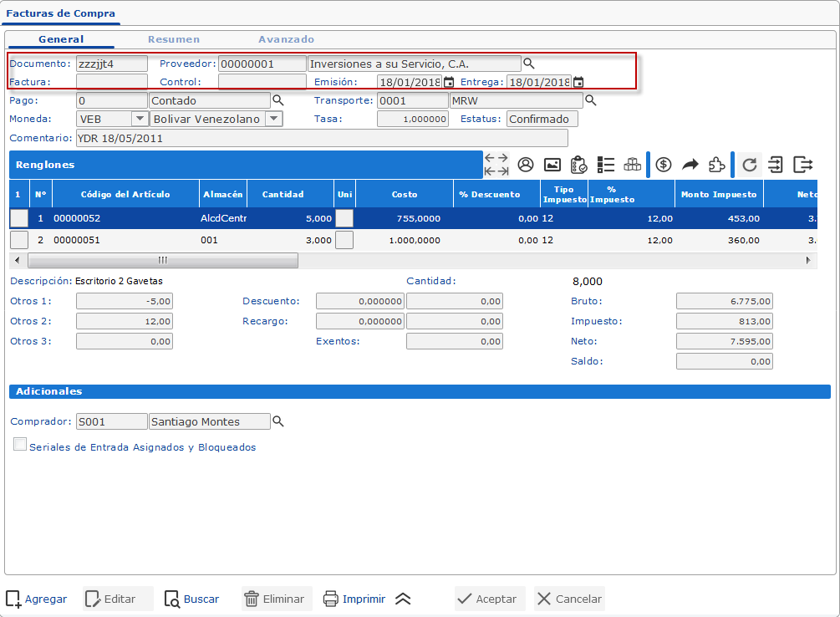Expand the double chevron next to Imprimir

click(x=403, y=599)
